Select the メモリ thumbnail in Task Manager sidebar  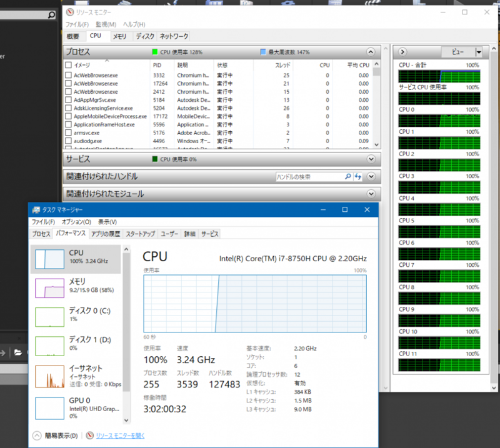(x=49, y=288)
